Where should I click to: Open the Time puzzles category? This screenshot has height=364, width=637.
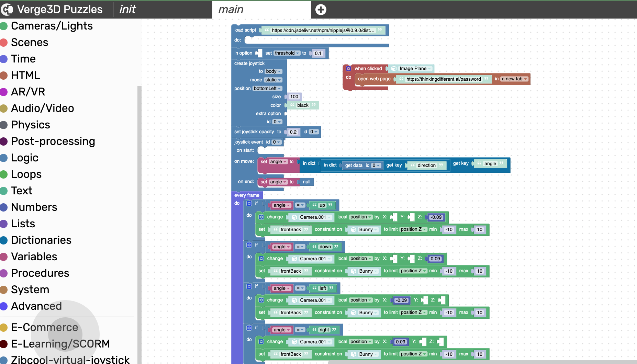(23, 59)
